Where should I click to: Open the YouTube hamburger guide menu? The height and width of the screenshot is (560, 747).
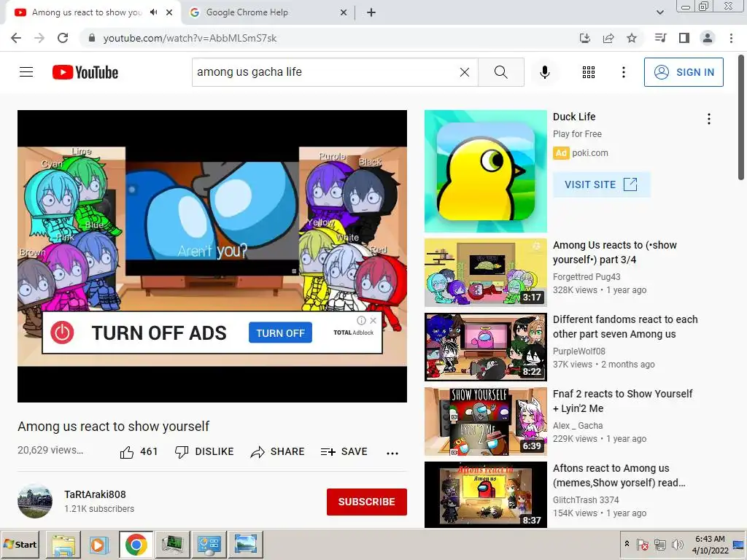(x=26, y=72)
